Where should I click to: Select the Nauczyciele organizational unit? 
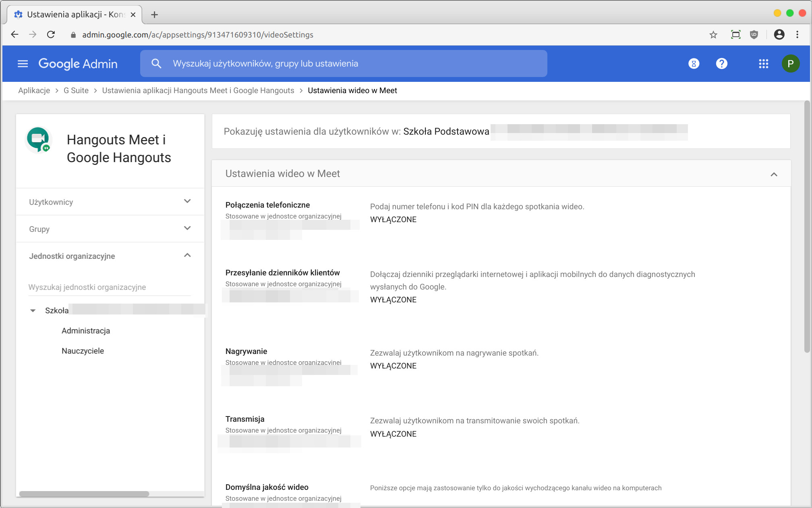coord(83,351)
